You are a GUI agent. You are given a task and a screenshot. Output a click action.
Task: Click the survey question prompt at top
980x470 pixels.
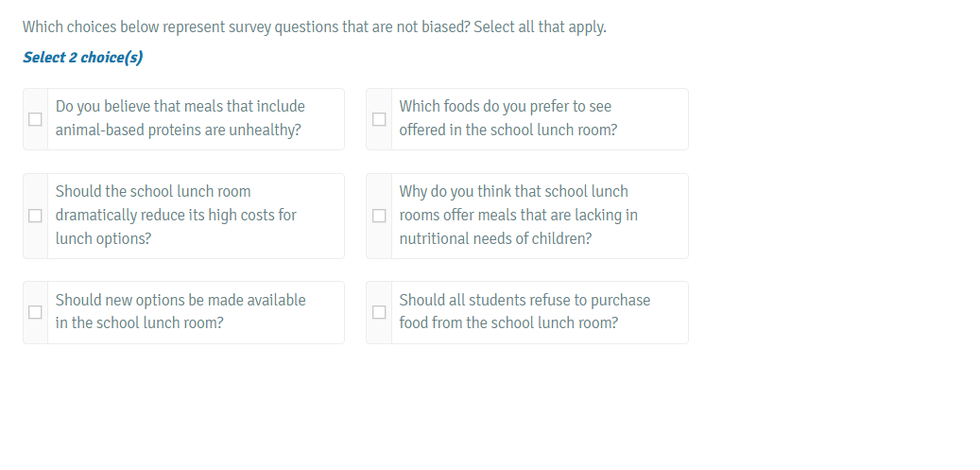(246, 27)
